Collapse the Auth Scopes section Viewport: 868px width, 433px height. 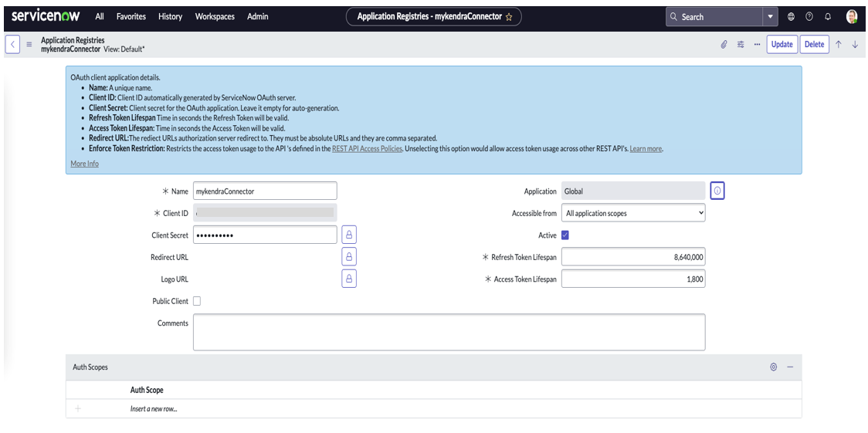tap(790, 367)
